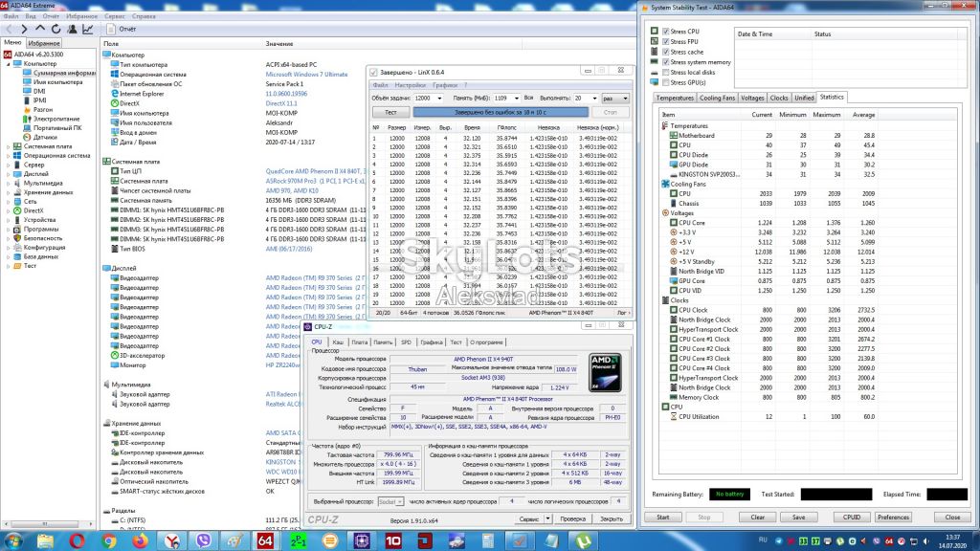Switch to Voltages tab

[752, 98]
